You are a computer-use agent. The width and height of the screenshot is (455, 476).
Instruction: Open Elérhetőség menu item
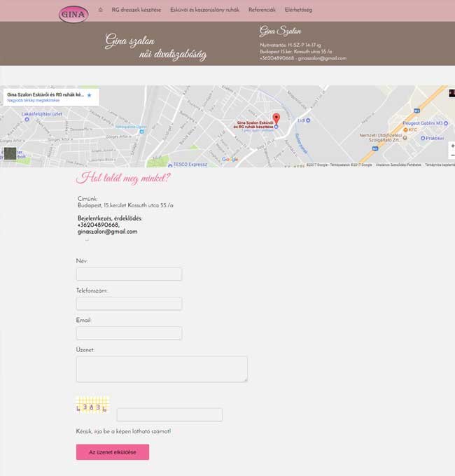pos(298,10)
